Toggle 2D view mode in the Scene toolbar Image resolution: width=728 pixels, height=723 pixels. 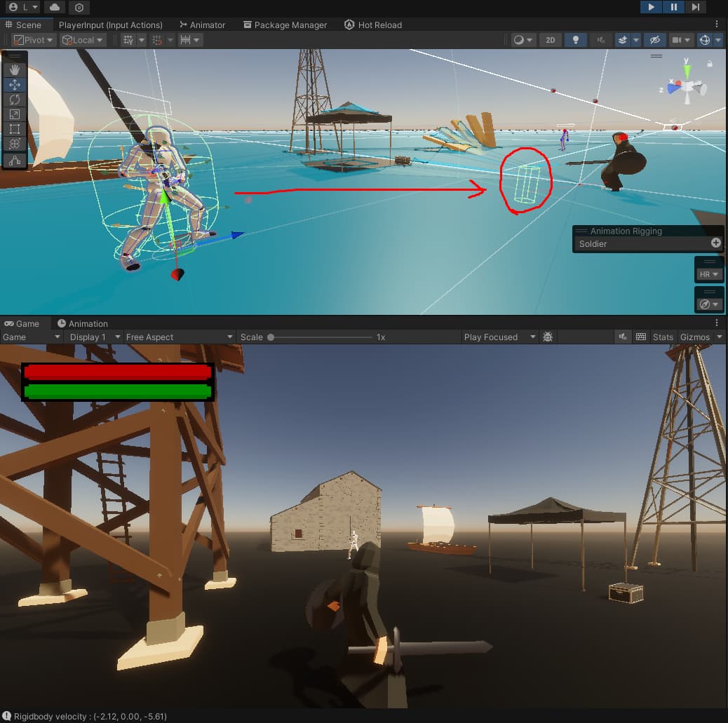(551, 40)
